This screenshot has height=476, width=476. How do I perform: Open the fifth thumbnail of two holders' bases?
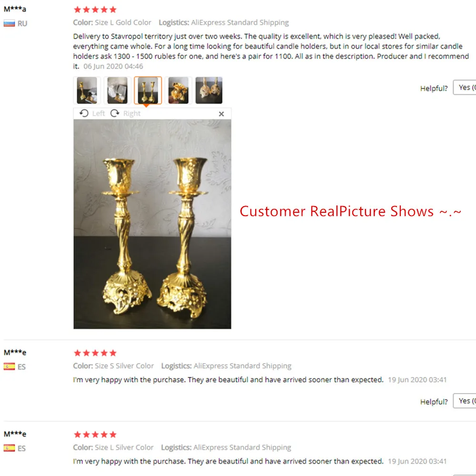point(209,90)
